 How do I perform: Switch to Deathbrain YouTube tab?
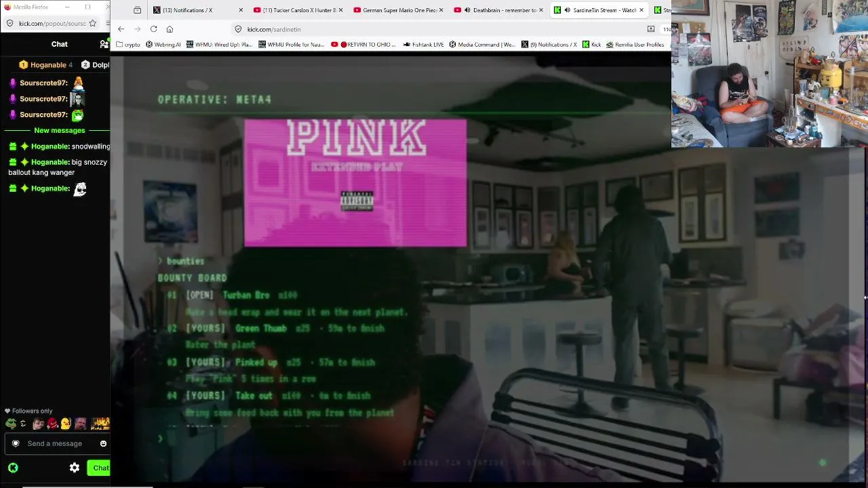click(498, 10)
